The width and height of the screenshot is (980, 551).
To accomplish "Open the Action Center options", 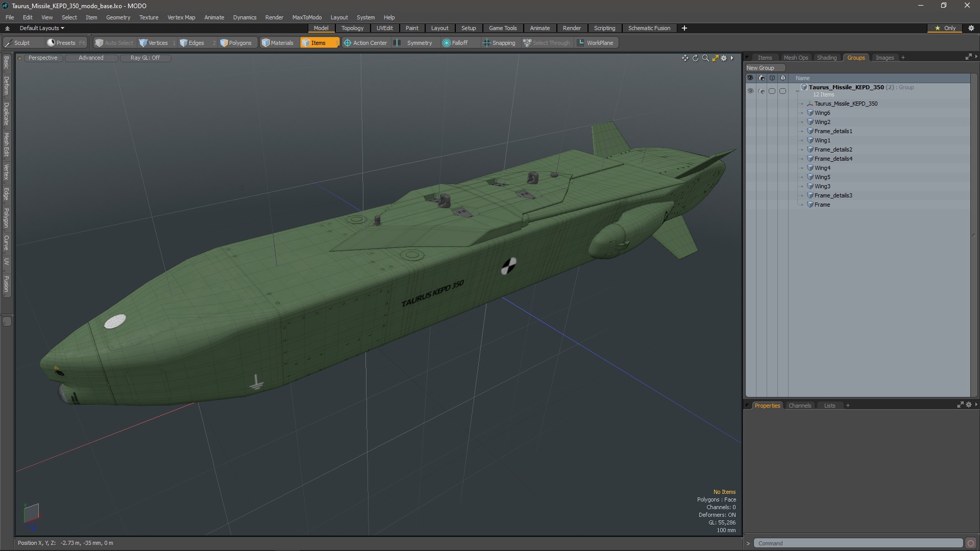I will click(365, 43).
